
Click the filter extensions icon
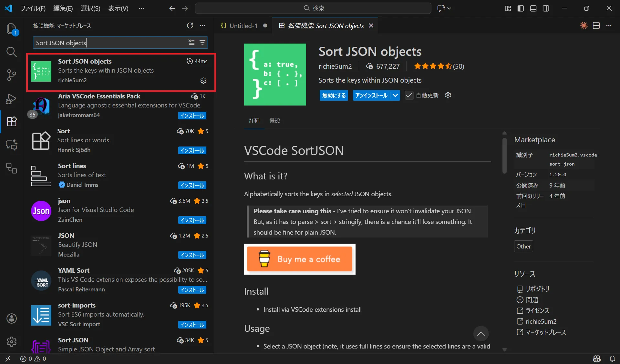[202, 42]
